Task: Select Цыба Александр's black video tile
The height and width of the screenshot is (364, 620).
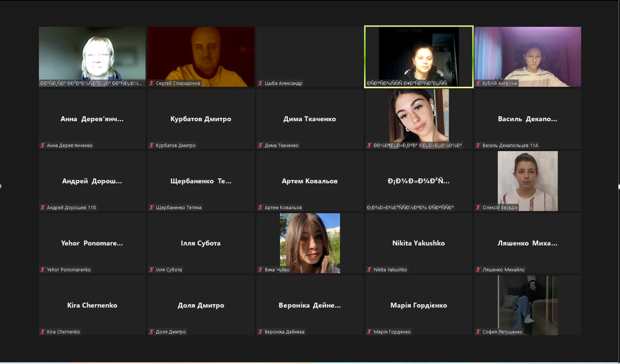Action: (309, 56)
